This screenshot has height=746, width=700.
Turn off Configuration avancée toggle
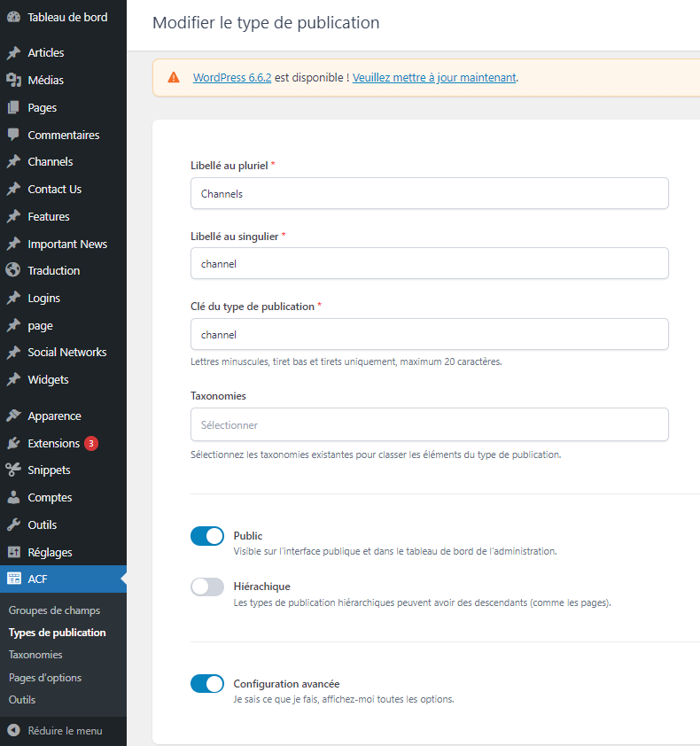pyautogui.click(x=207, y=684)
